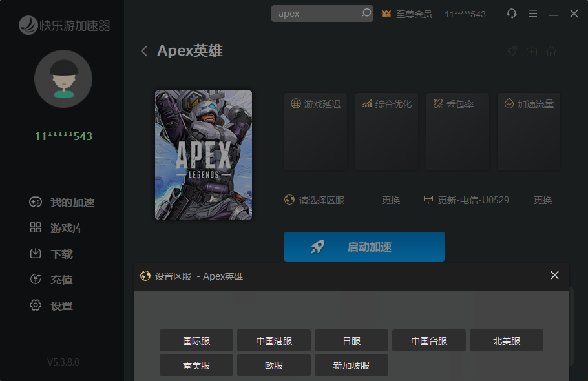The height and width of the screenshot is (381, 588).
Task: Click the back arrow beside Apex英雄
Action: click(144, 51)
